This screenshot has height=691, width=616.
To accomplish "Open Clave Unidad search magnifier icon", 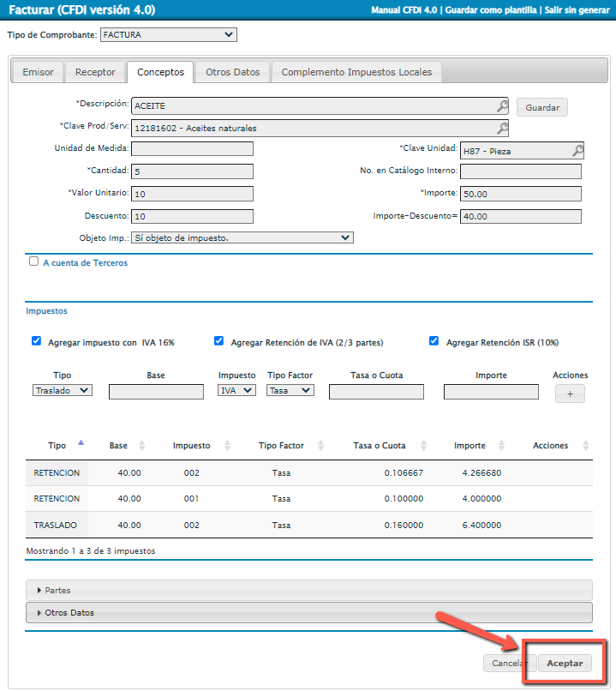I will [577, 151].
